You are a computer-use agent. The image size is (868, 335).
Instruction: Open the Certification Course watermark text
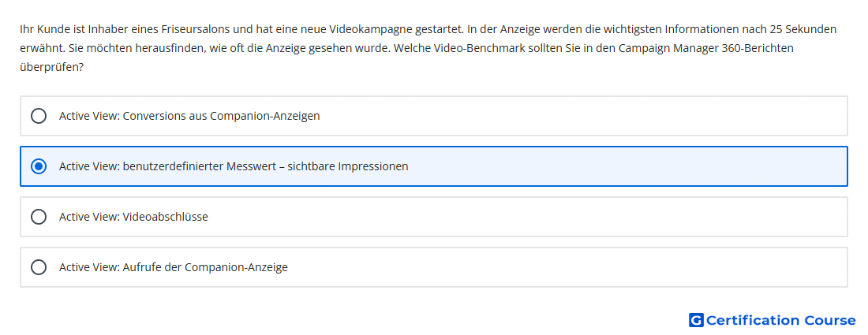(x=780, y=320)
